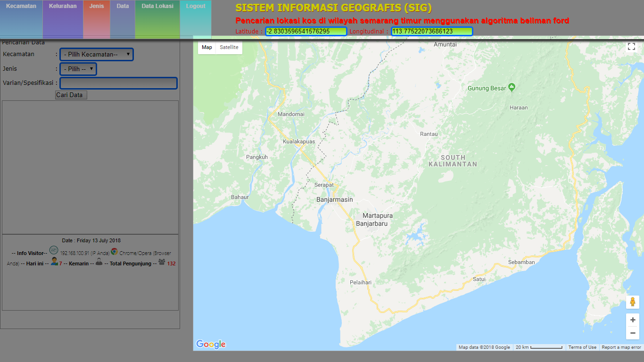644x362 pixels.
Task: Click inside the Varian/Spesifikasi text field
Action: tap(118, 83)
